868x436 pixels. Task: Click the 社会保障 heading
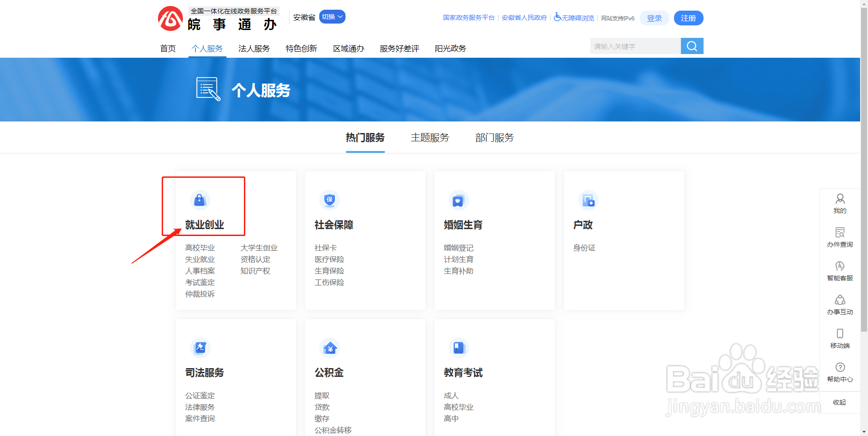point(334,225)
